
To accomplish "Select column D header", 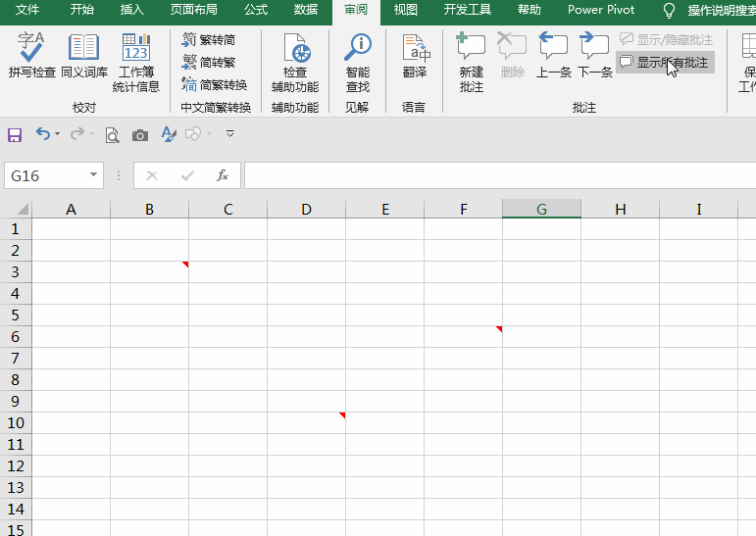I will pos(307,209).
